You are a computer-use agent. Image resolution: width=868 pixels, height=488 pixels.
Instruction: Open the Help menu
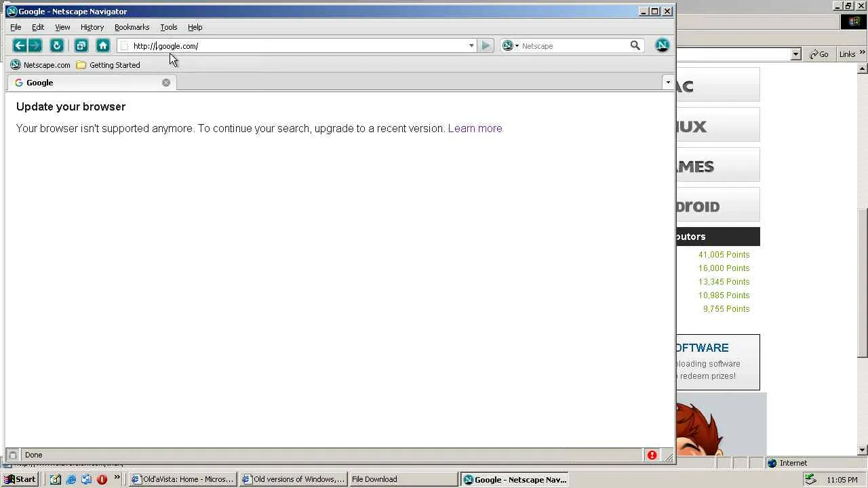[x=195, y=27]
